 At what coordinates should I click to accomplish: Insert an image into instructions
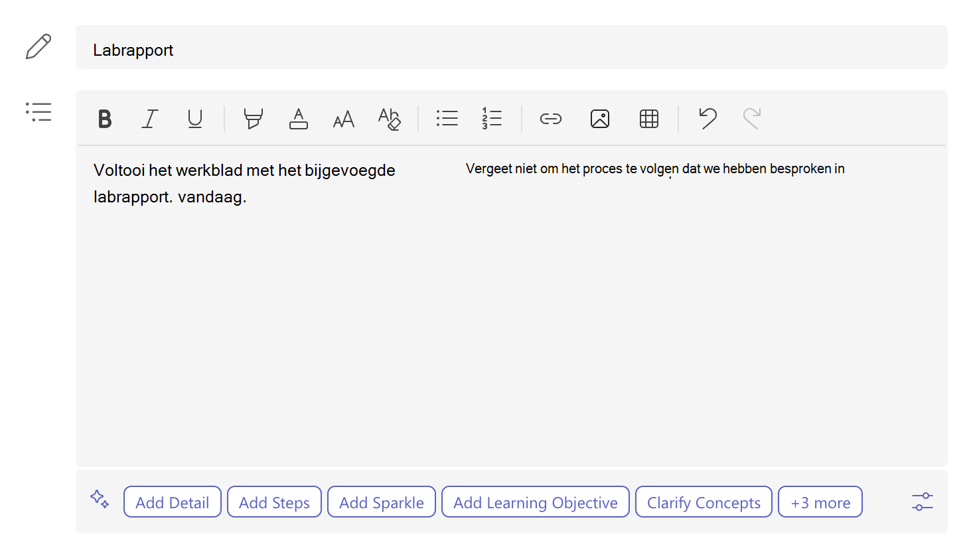pos(600,119)
